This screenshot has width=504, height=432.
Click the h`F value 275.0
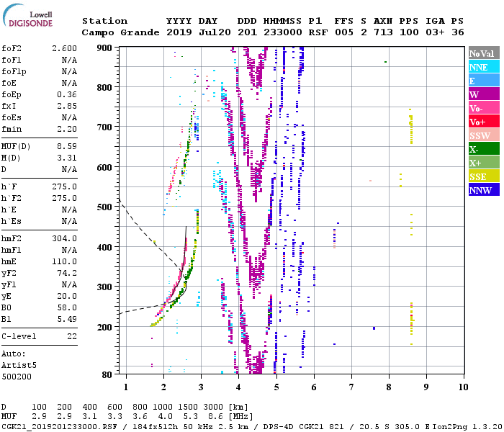click(65, 186)
